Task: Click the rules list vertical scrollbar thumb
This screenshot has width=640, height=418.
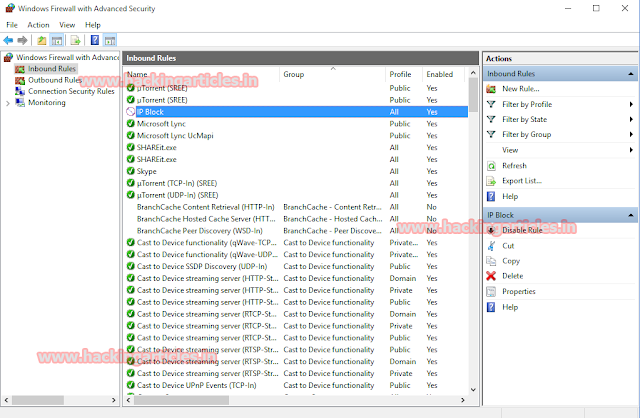Action: [x=473, y=95]
